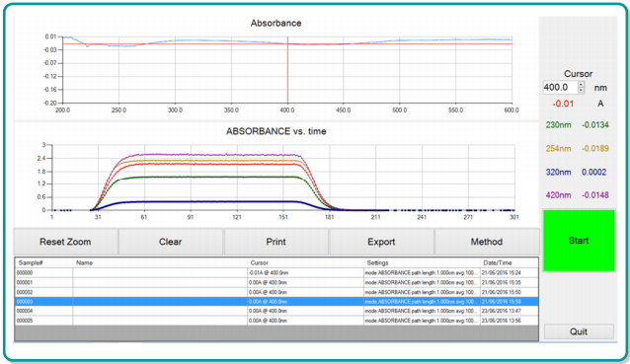Screen dimensions: 630x364
Task: Select sample row 000001
Action: tap(276, 282)
